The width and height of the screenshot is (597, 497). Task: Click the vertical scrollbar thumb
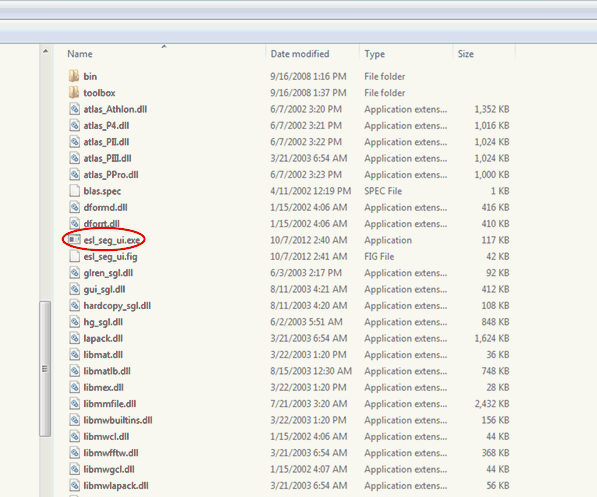click(x=45, y=369)
